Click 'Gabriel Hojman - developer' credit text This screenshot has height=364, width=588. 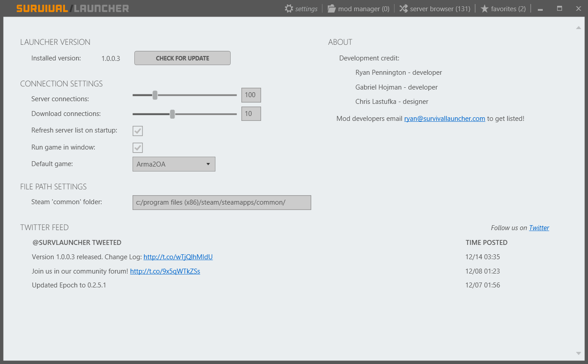coord(396,87)
